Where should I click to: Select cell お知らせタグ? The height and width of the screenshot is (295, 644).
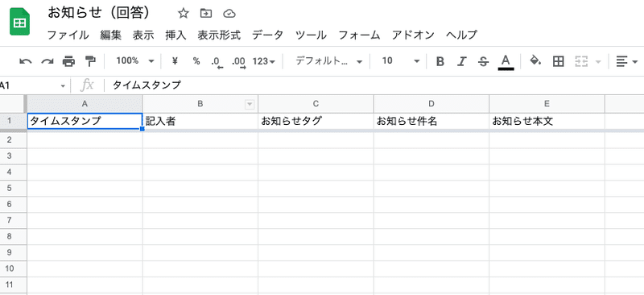point(316,122)
